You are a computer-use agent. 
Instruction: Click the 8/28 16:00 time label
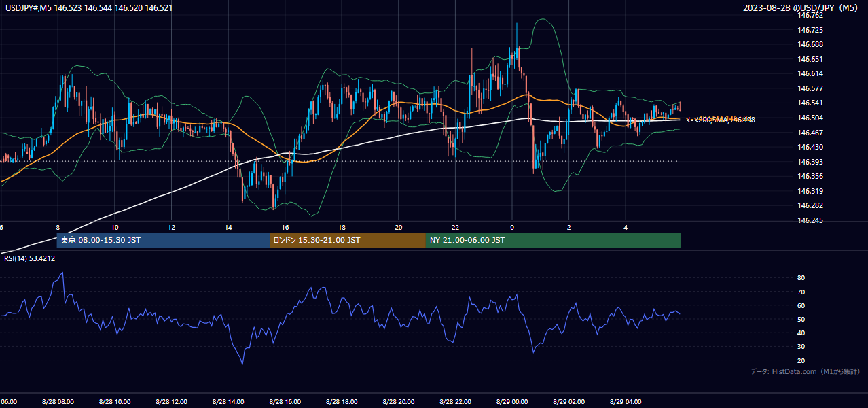tap(285, 401)
